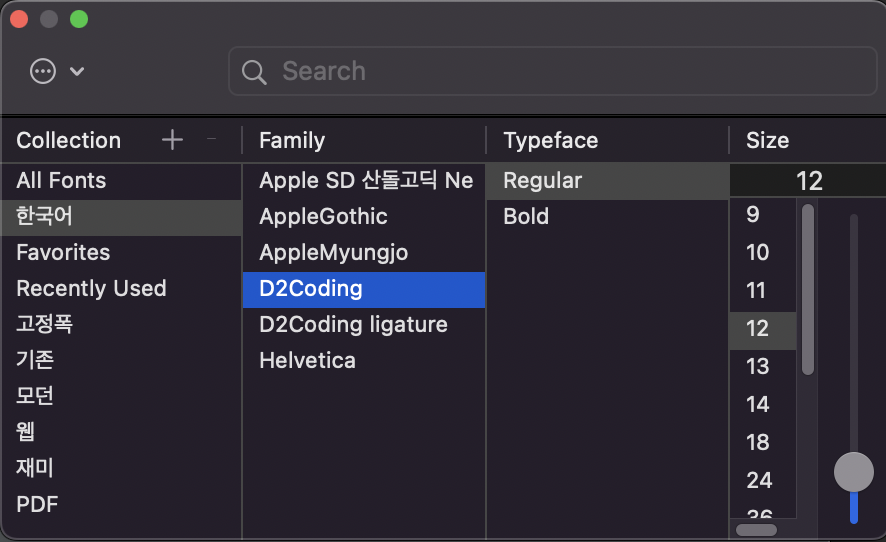Add a new collection with plus icon
Image resolution: width=886 pixels, height=542 pixels.
[172, 140]
